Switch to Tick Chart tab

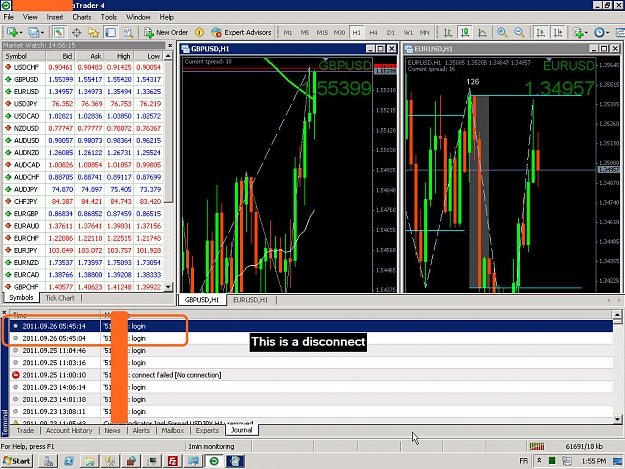[x=60, y=298]
